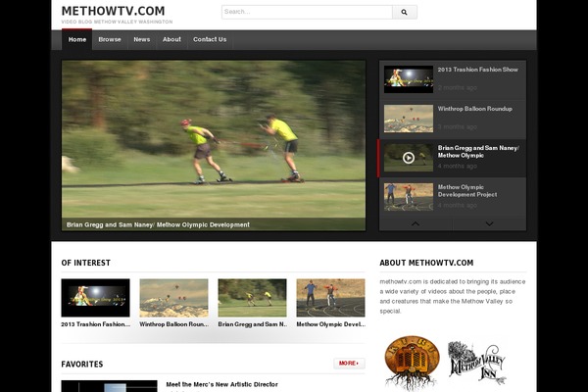This screenshot has width=588, height=392.
Task: Click the 'OF INTEREST' section heading
Action: [x=86, y=263]
